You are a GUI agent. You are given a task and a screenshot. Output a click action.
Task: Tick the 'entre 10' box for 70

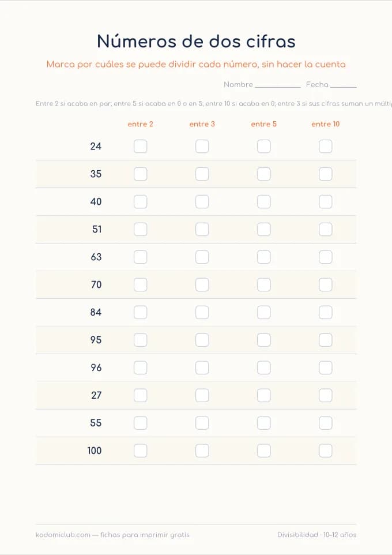[x=326, y=284]
